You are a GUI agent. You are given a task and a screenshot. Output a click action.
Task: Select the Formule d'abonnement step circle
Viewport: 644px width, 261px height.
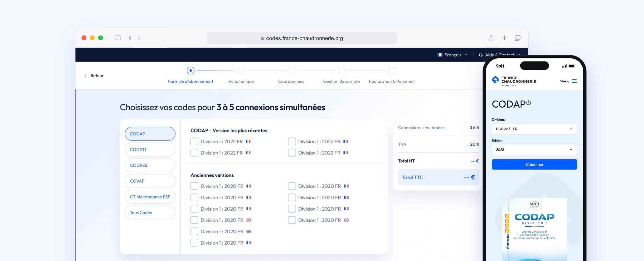click(x=191, y=71)
